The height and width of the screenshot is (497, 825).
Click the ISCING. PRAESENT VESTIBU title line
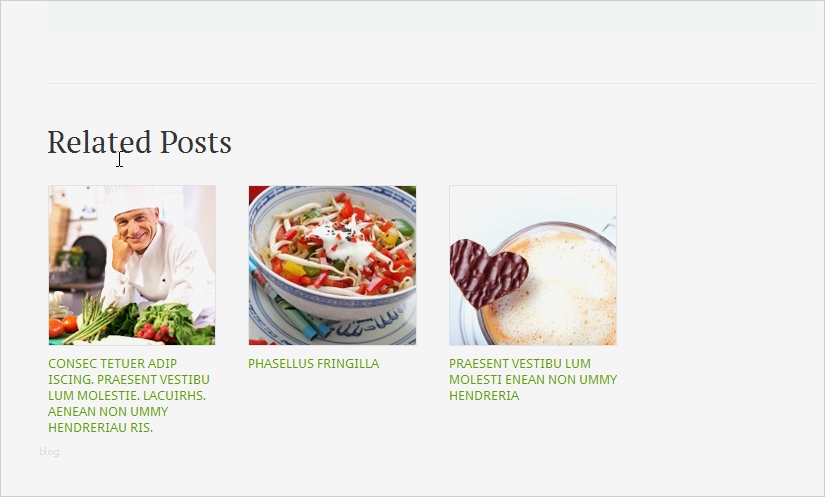pyautogui.click(x=129, y=379)
